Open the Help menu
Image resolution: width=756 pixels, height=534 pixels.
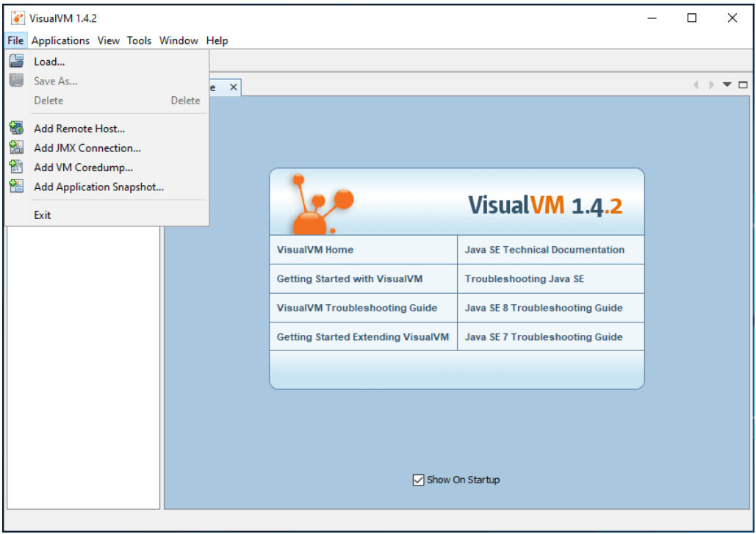[x=217, y=40]
